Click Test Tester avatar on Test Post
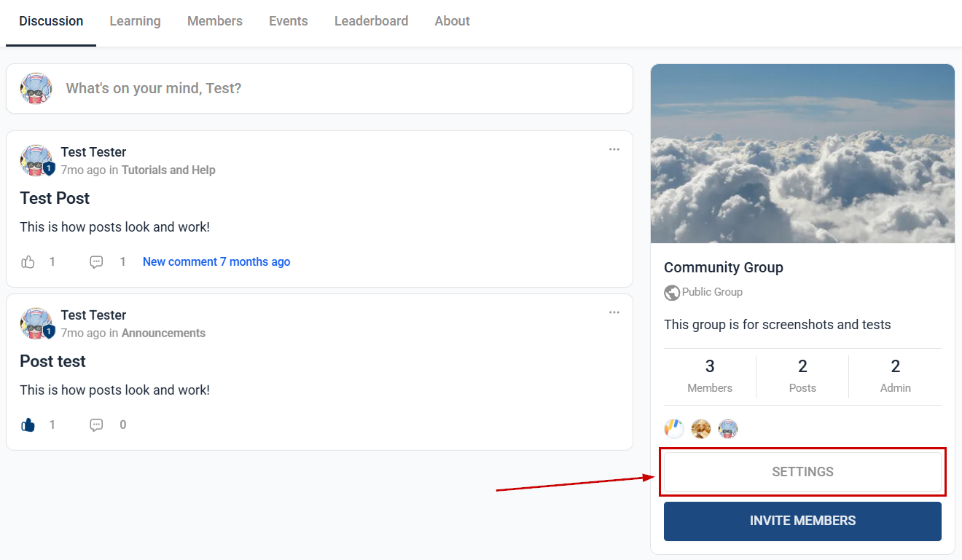Screen dimensions: 962x560 [x=36, y=160]
